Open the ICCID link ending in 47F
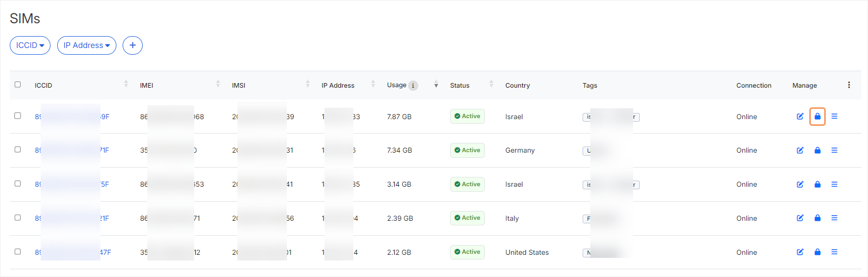 [x=105, y=252]
